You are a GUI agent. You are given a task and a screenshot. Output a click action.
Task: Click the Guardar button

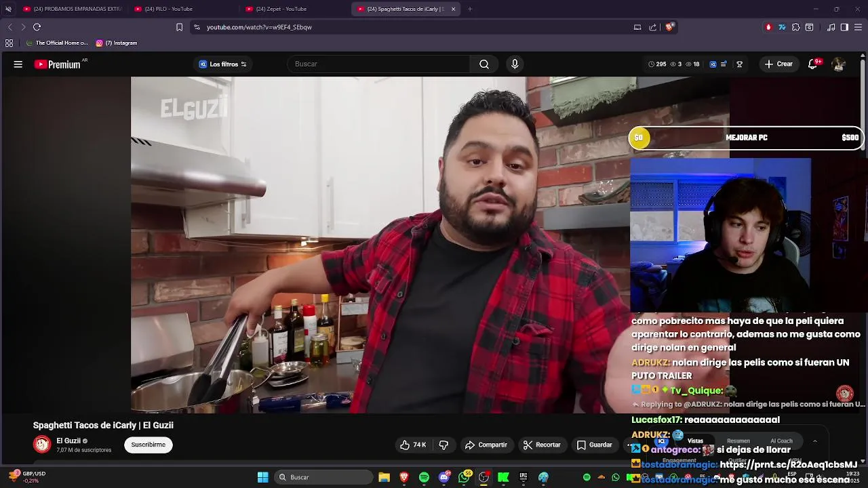coord(594,445)
